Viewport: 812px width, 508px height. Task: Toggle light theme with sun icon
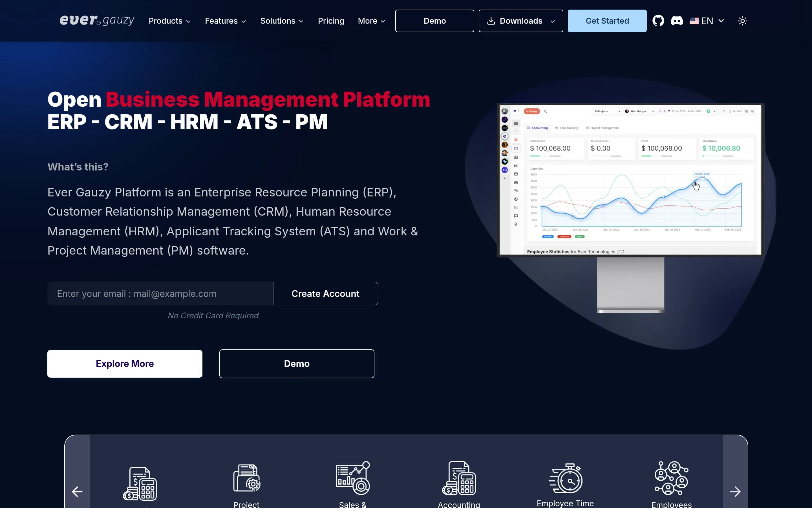click(x=742, y=21)
